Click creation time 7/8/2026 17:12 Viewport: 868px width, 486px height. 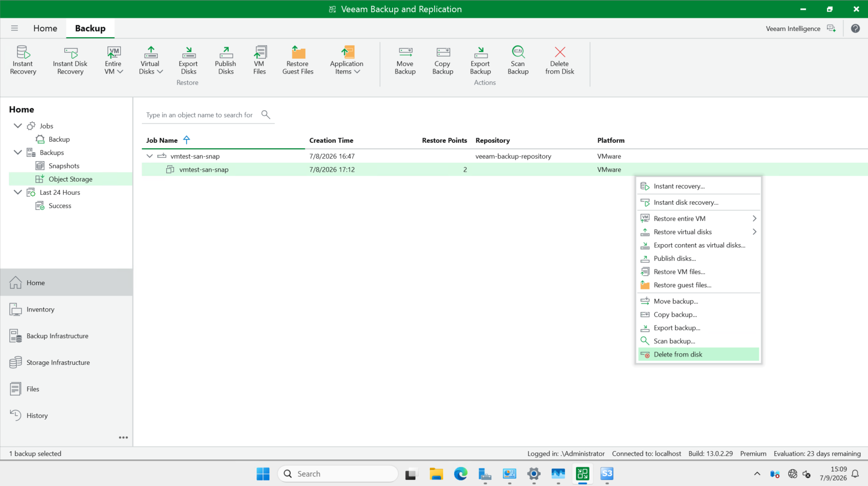[332, 169]
